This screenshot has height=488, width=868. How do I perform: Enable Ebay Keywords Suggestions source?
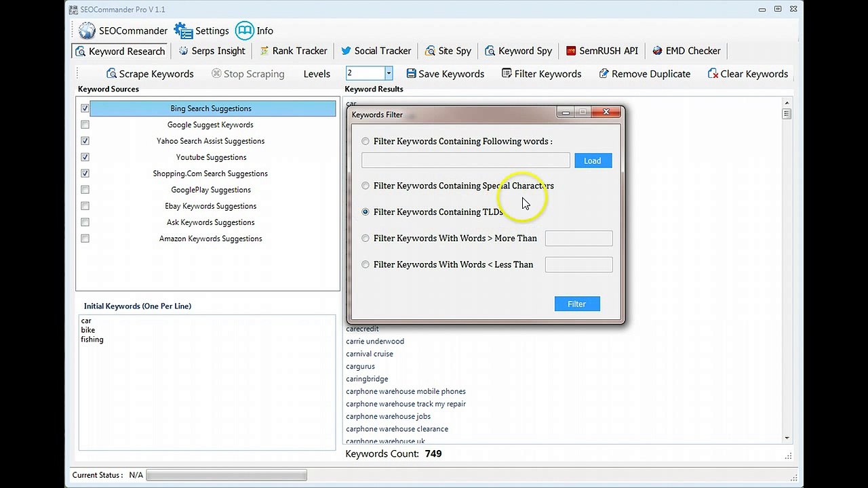pos(85,206)
